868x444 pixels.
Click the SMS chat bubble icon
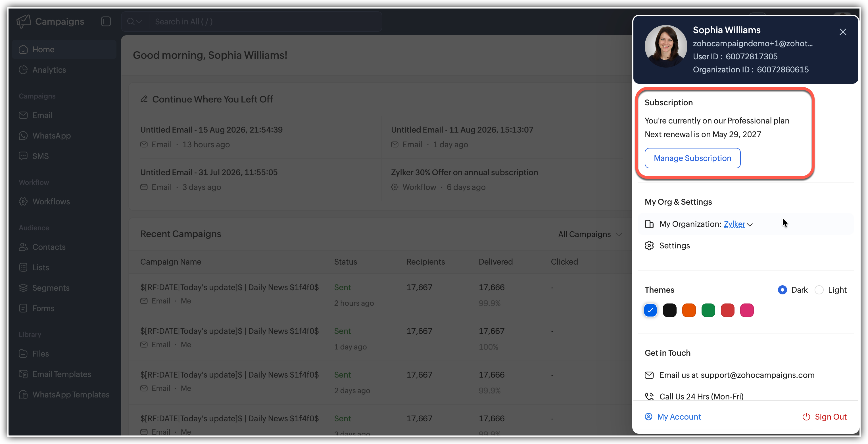(x=23, y=156)
